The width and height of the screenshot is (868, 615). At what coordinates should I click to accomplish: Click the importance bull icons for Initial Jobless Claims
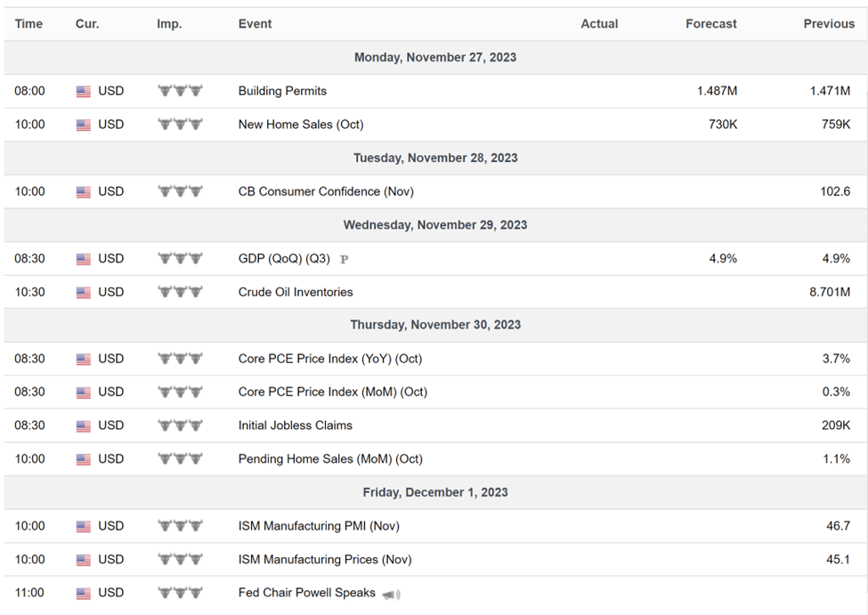[x=180, y=425]
